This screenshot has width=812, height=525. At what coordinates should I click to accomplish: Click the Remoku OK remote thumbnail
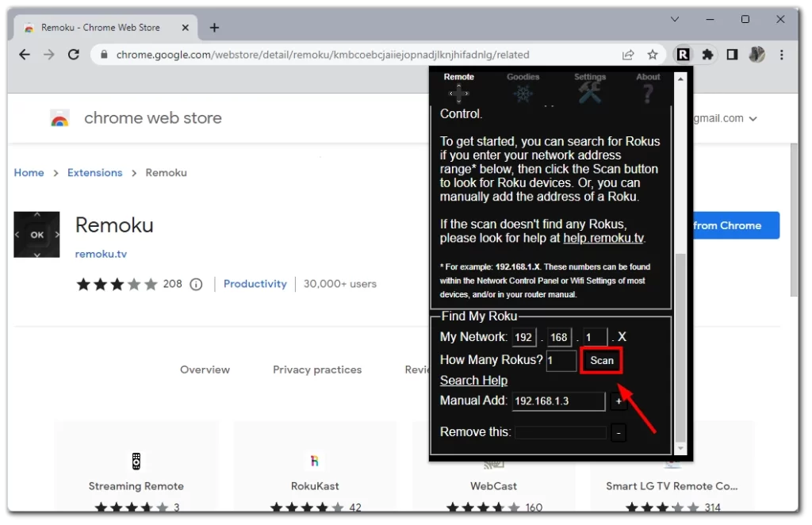click(36, 235)
